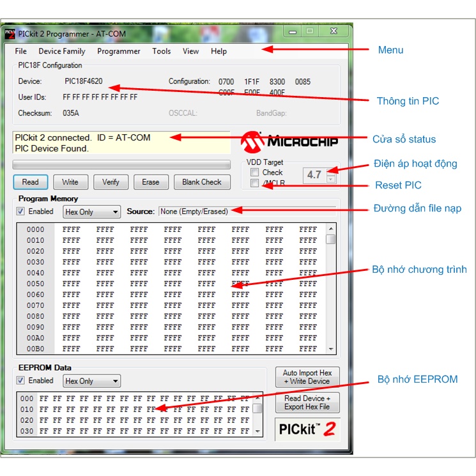
Task: Toggle the /MCLR checkbox
Action: (x=255, y=183)
